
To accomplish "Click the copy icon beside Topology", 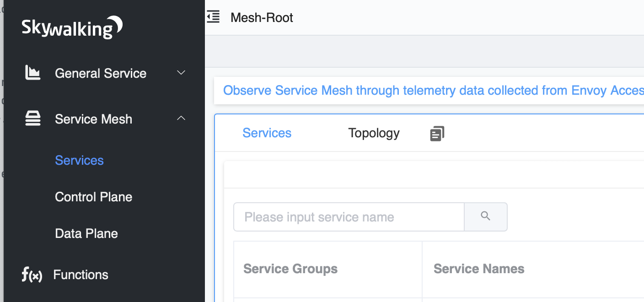I will click(x=437, y=134).
